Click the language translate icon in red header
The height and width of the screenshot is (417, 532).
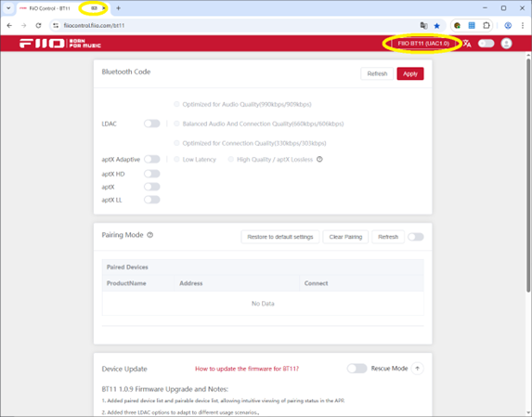tap(467, 44)
